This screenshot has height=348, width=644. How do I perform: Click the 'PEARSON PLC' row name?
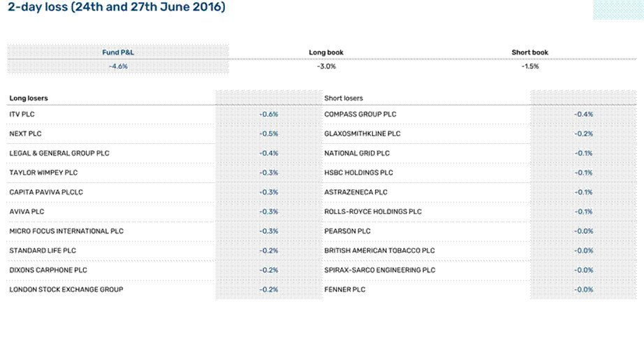tap(347, 231)
